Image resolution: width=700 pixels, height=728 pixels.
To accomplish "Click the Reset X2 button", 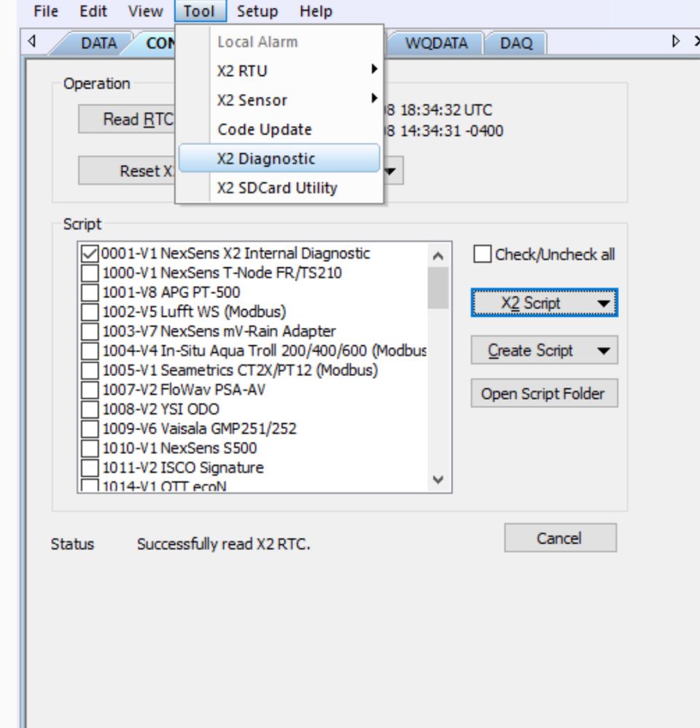I will pyautogui.click(x=127, y=171).
